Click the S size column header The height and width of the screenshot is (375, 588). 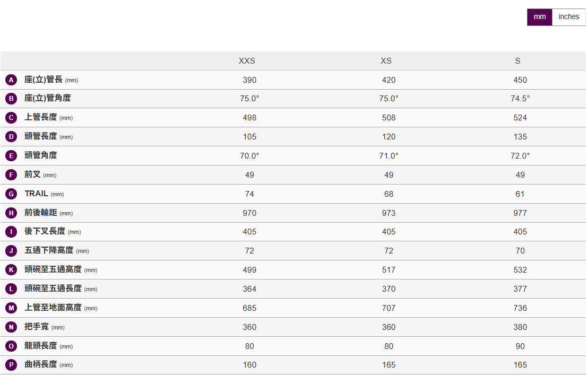[x=517, y=61]
